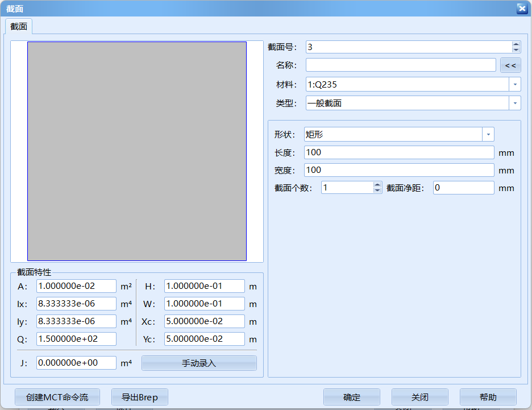Open the 材料 dropdown showing 1:Q235
The height and width of the screenshot is (410, 532).
514,84
